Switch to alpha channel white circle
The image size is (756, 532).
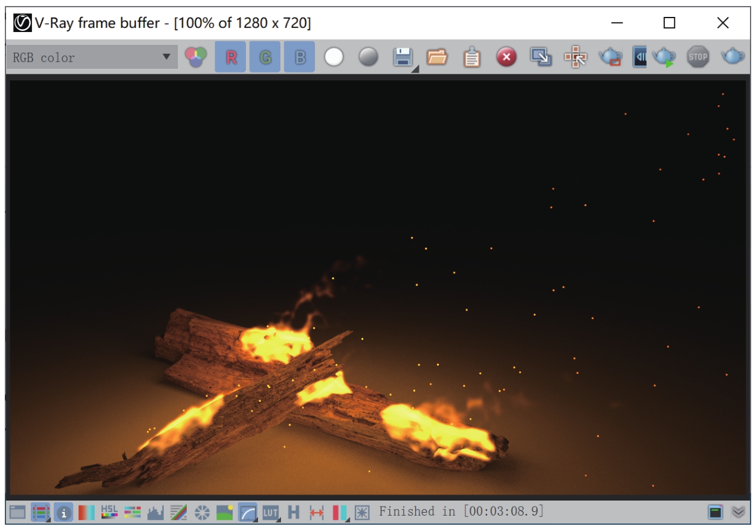(x=334, y=57)
